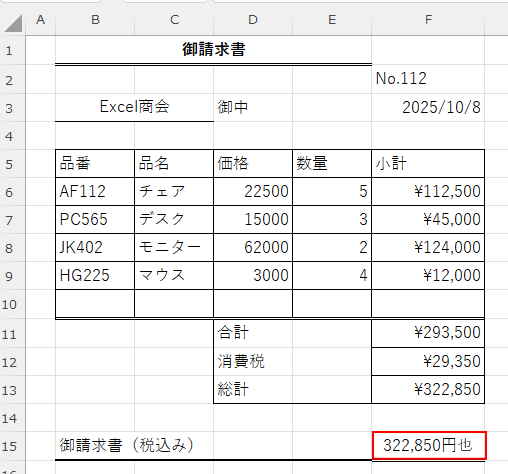Screen dimensions: 508x474
Task: Click the customer name cell Excel商会
Action: (x=135, y=107)
